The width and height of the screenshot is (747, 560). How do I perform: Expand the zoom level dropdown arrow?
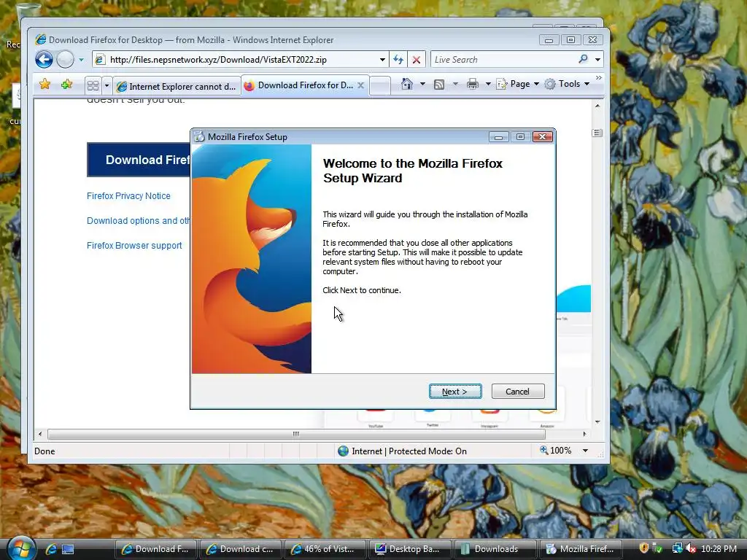585,451
